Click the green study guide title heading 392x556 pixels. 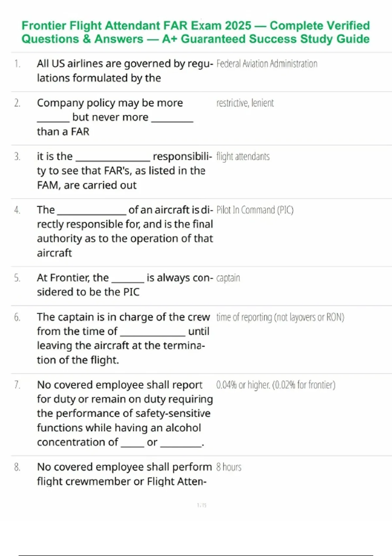[195, 32]
